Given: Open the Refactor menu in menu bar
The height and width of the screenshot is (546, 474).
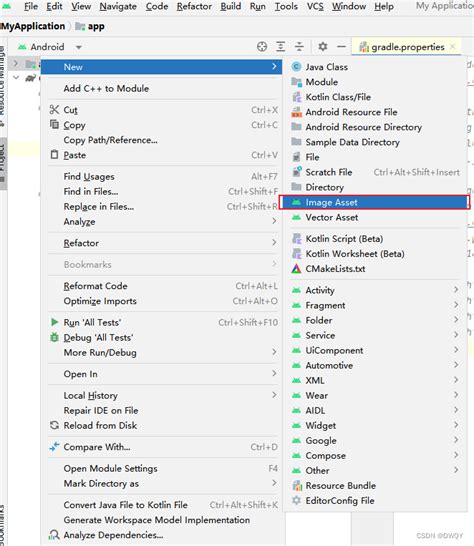Looking at the screenshot, I should point(194,7).
